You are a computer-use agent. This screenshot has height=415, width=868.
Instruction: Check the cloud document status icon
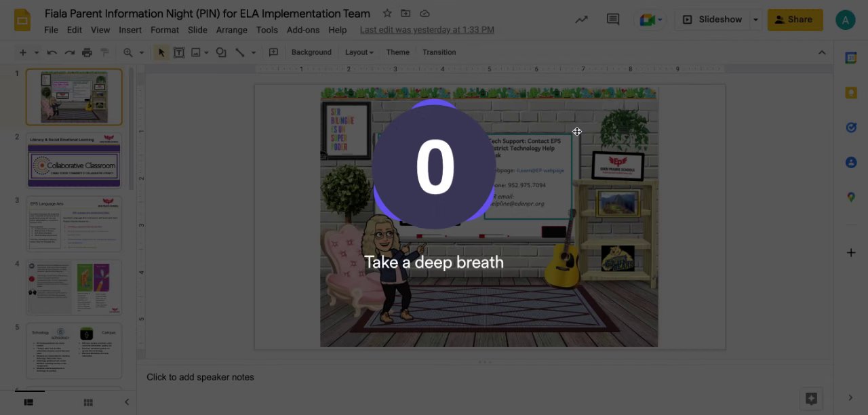click(x=425, y=13)
